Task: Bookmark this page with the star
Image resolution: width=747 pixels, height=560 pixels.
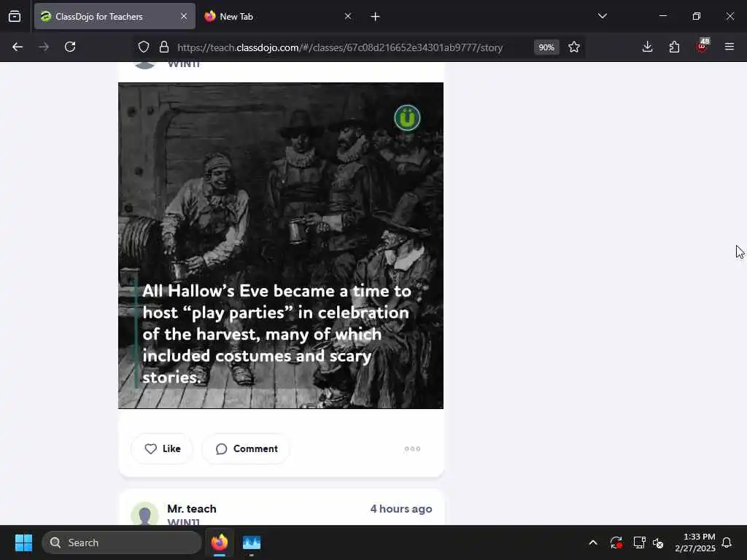Action: (574, 47)
